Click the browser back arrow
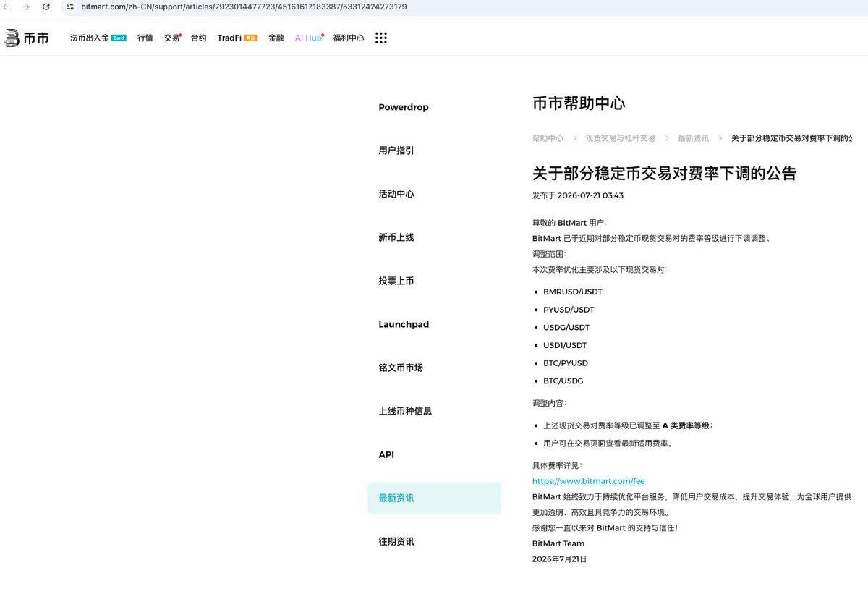868x602 pixels. tap(7, 7)
